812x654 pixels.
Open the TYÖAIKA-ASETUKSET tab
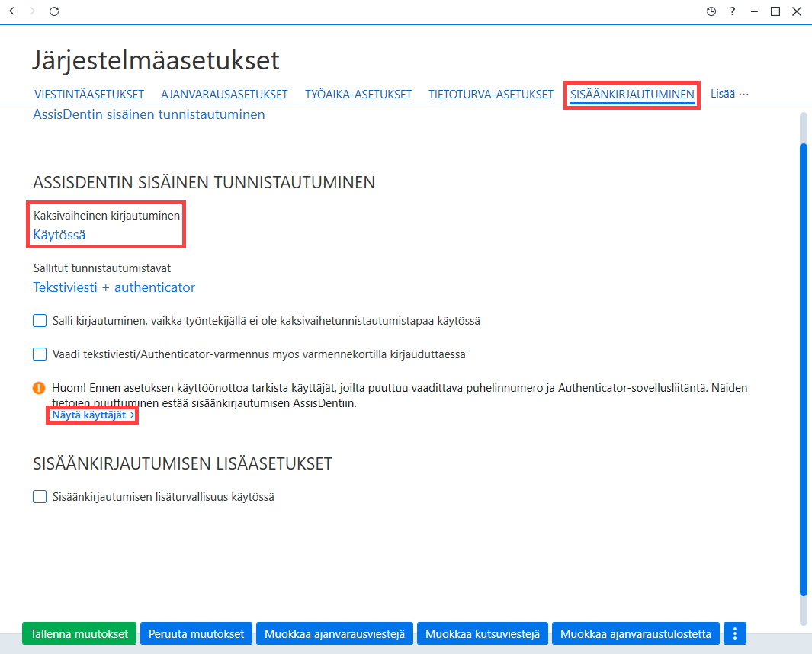358,95
